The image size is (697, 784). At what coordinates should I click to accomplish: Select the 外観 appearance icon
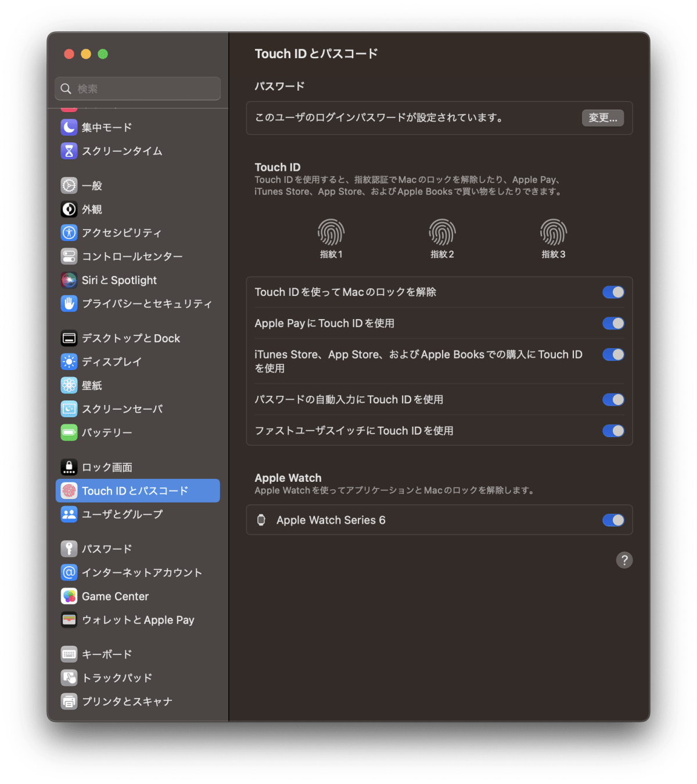tap(69, 209)
